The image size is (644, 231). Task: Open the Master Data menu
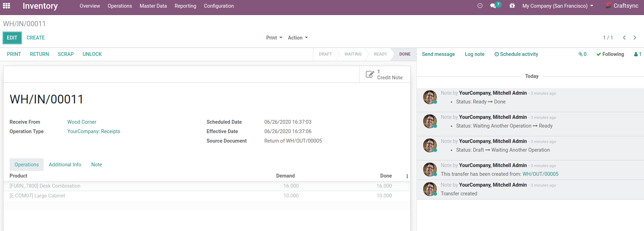click(153, 6)
